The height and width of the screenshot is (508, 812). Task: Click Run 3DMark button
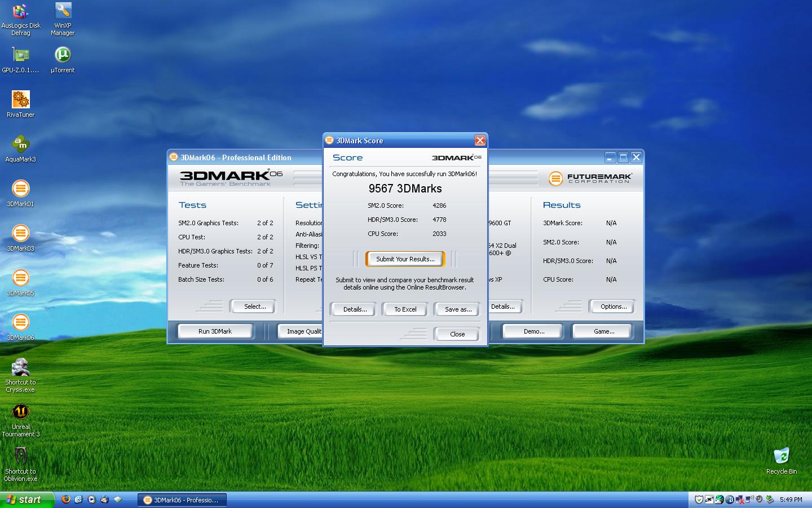pos(215,331)
